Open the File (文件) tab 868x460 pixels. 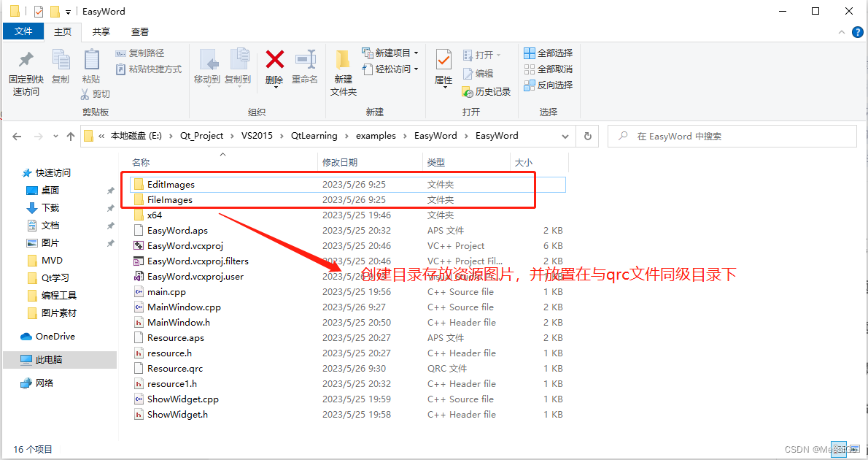tap(23, 31)
